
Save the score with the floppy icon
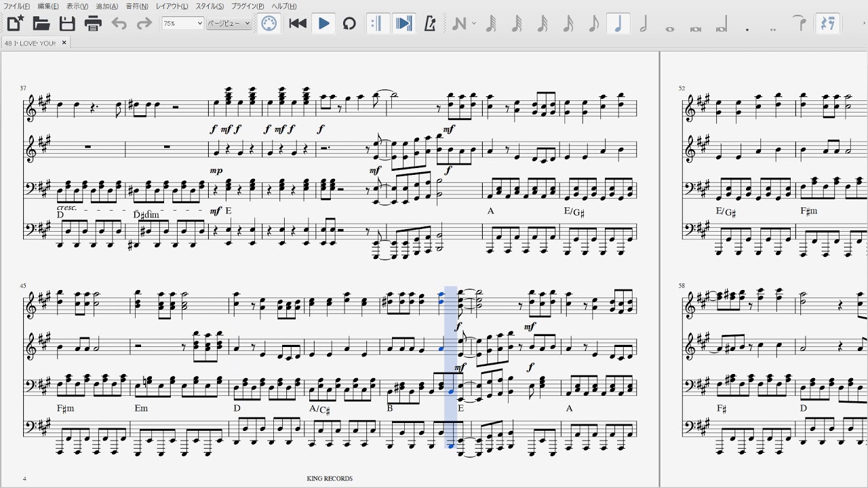[67, 24]
